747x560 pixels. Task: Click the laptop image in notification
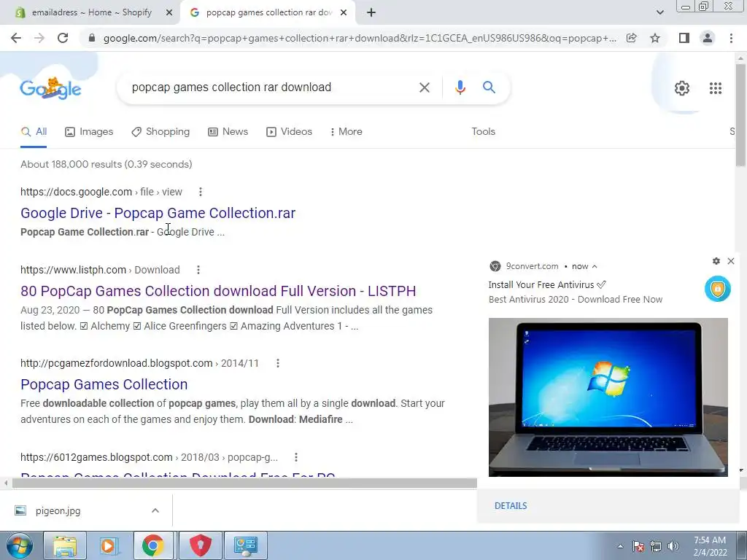pos(608,397)
